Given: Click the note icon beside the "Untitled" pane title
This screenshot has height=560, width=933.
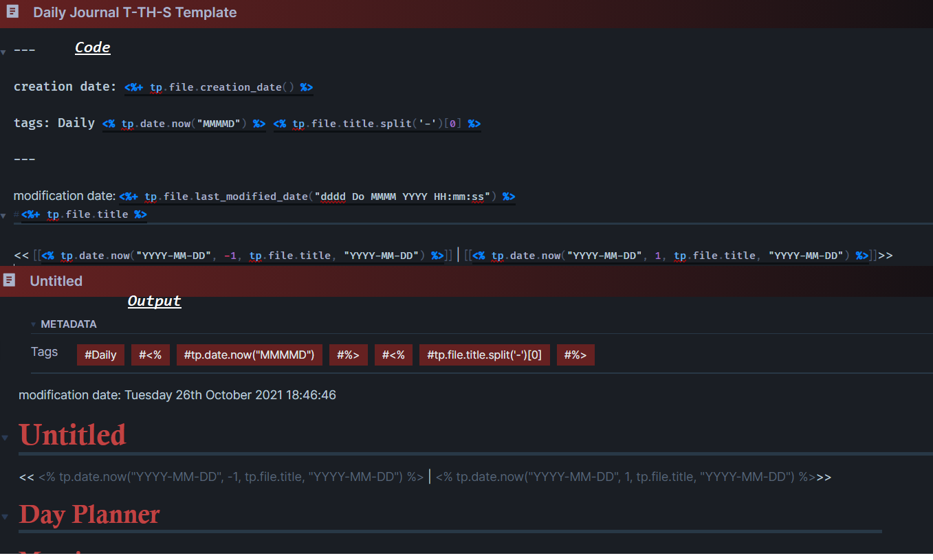Looking at the screenshot, I should coord(9,280).
